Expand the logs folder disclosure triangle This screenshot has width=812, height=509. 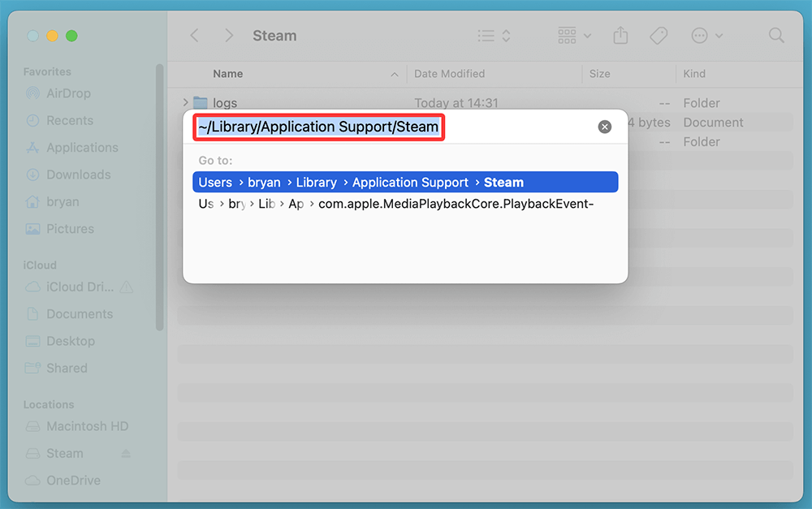click(184, 102)
